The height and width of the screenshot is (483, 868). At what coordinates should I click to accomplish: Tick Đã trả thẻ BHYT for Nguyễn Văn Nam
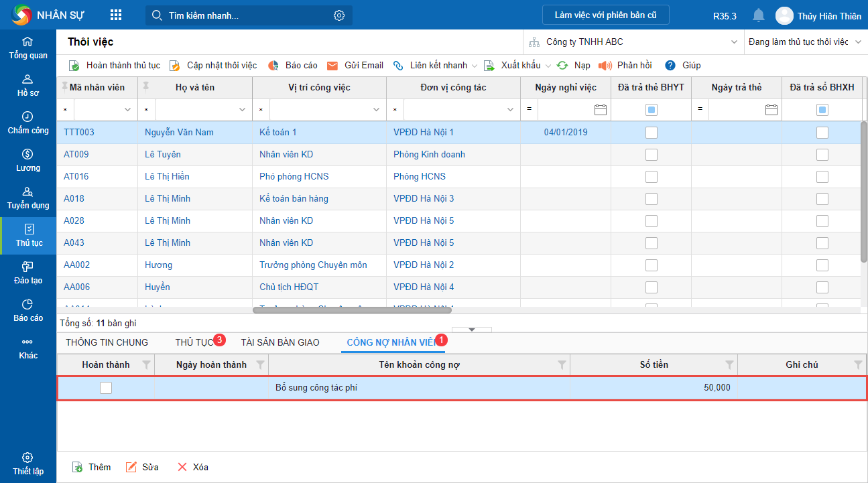point(651,133)
